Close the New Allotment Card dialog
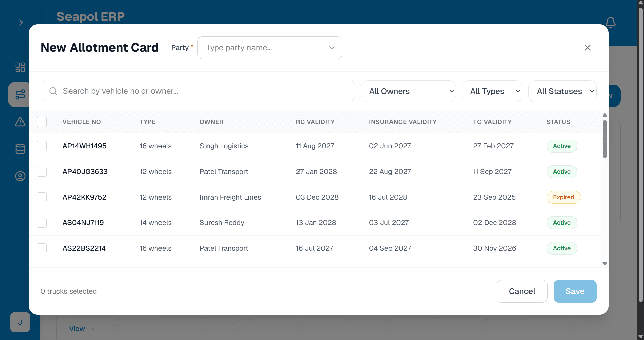The height and width of the screenshot is (340, 644). pyautogui.click(x=587, y=48)
